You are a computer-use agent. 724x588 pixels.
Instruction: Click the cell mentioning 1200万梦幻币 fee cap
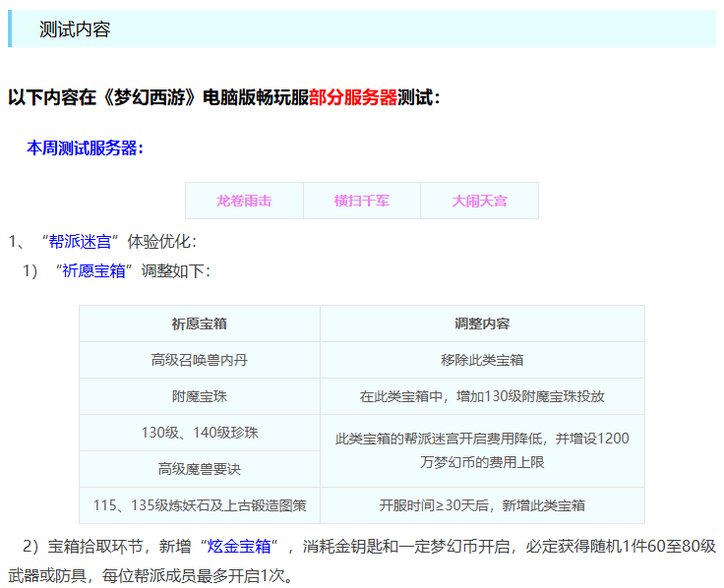pyautogui.click(x=482, y=450)
